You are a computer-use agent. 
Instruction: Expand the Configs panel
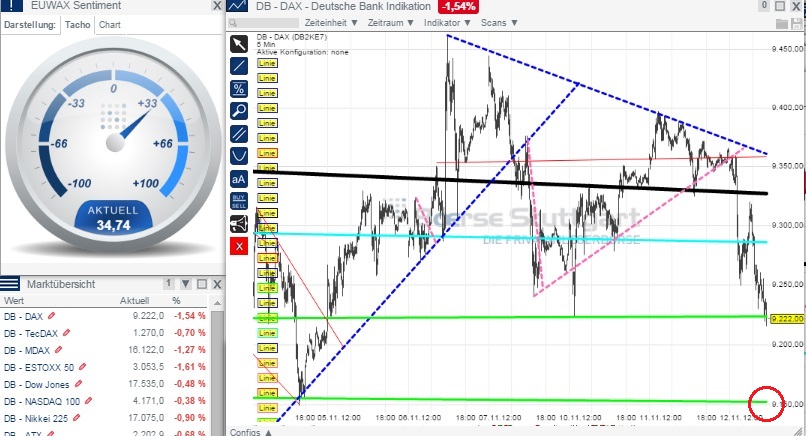tap(251, 432)
